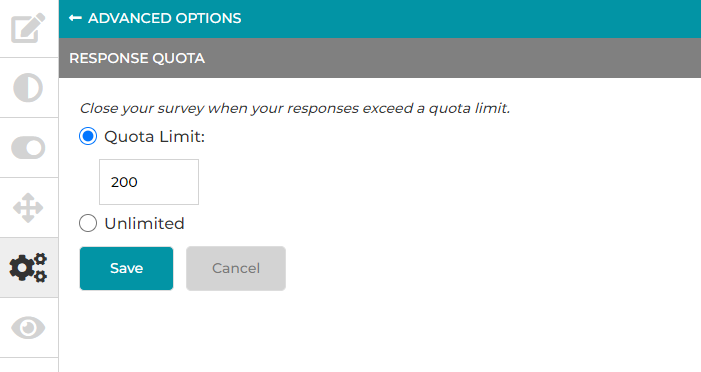The image size is (701, 372).
Task: Cancel the response quota changes
Action: click(236, 268)
